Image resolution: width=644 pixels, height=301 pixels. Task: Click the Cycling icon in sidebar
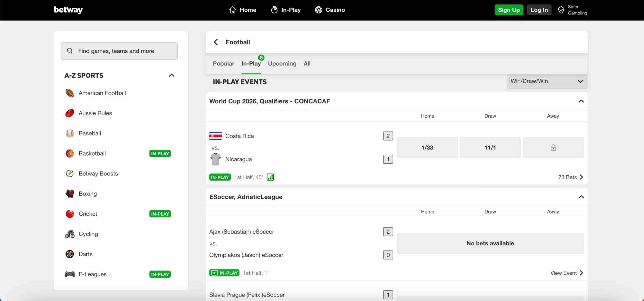pos(70,234)
